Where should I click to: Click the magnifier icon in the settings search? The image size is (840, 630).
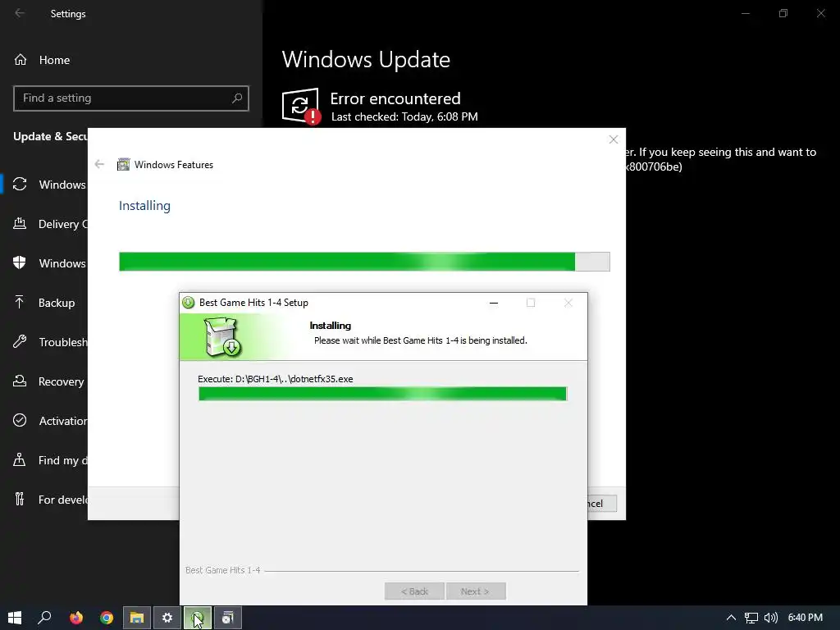pos(237,98)
